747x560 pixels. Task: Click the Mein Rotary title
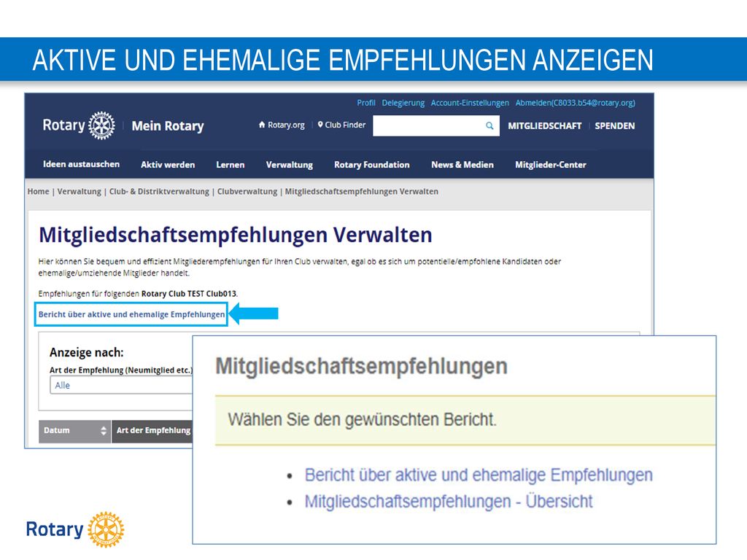(168, 125)
